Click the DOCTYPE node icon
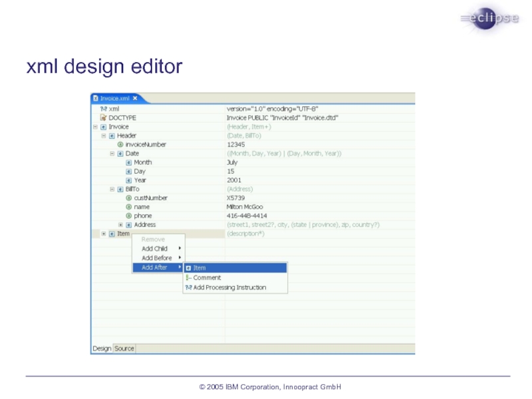Screen dimensions: 532x399 click(103, 118)
